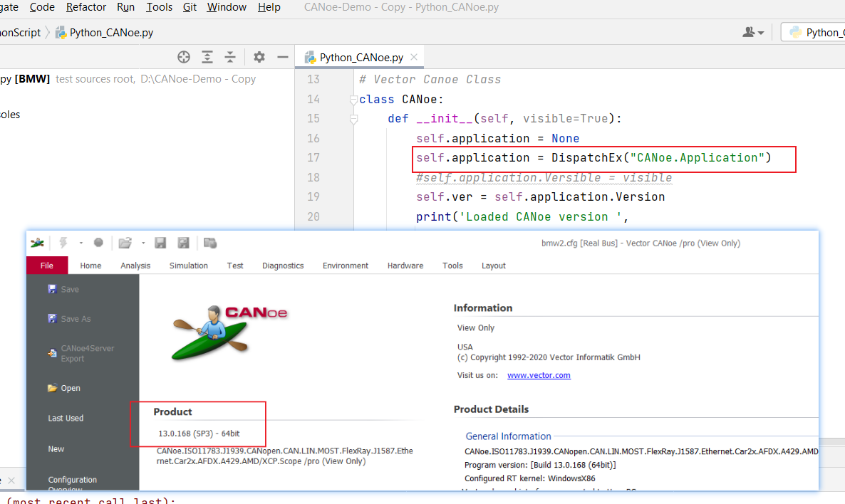
Task: Select the File ribbon tab in CANoe
Action: [47, 266]
